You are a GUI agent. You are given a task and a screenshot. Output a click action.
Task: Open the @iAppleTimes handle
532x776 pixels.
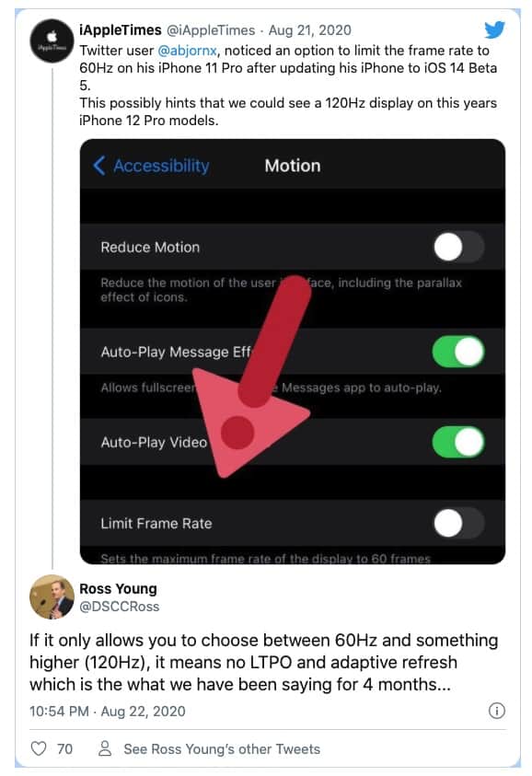tap(211, 30)
